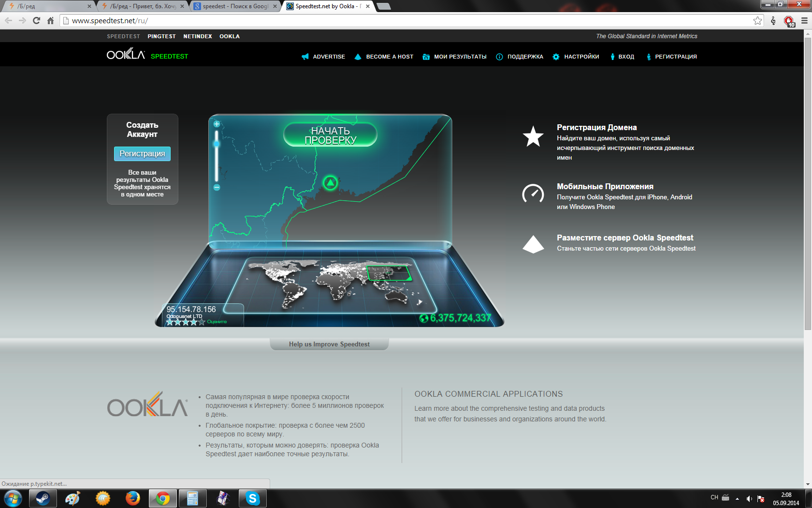The height and width of the screenshot is (508, 812).
Task: Switch to the speedtest Google search tab
Action: coord(235,6)
